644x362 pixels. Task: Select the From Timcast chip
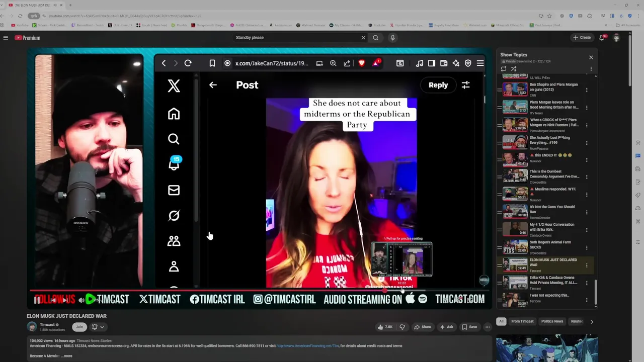pyautogui.click(x=522, y=321)
